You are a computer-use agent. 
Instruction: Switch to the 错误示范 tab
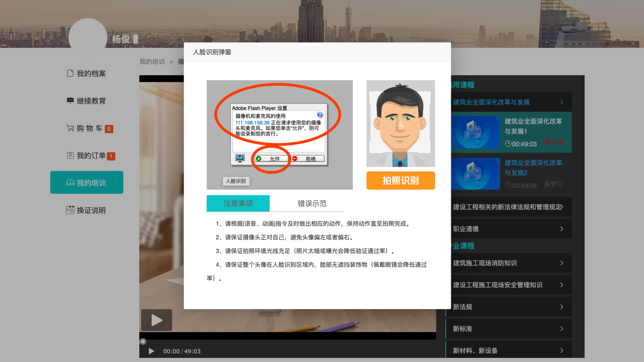[x=312, y=204]
